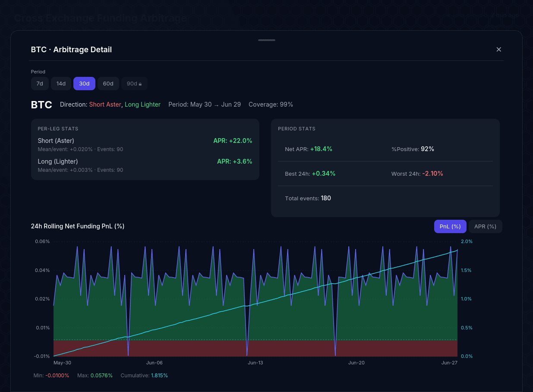This screenshot has height=392, width=533.
Task: Click Long leg Mean/event +0.003% line
Action: [x=80, y=170]
